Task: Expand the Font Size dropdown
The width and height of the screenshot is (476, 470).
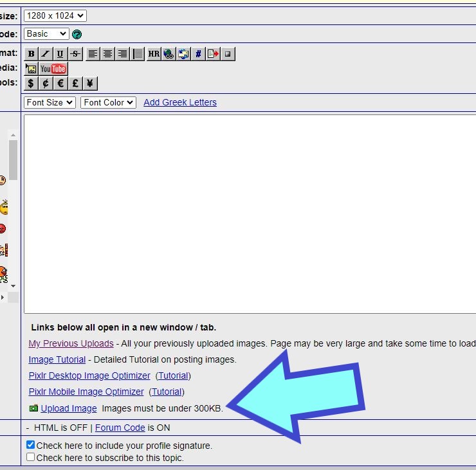Action: point(50,103)
